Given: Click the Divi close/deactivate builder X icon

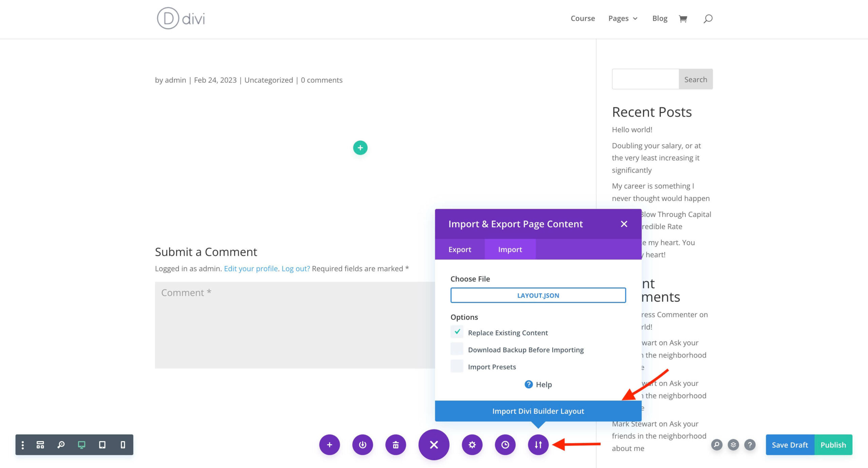Looking at the screenshot, I should (x=434, y=444).
